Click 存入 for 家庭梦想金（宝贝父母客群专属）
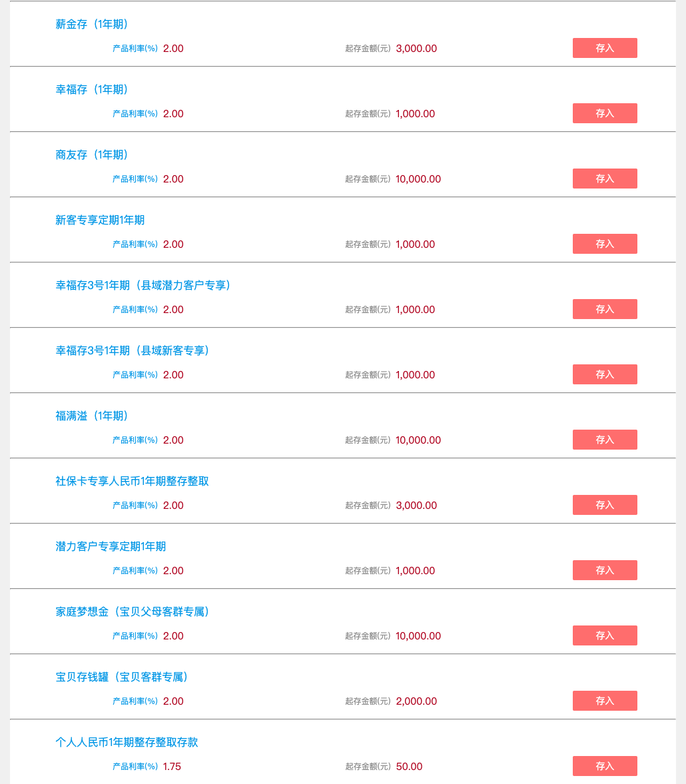686x784 pixels. (x=605, y=635)
